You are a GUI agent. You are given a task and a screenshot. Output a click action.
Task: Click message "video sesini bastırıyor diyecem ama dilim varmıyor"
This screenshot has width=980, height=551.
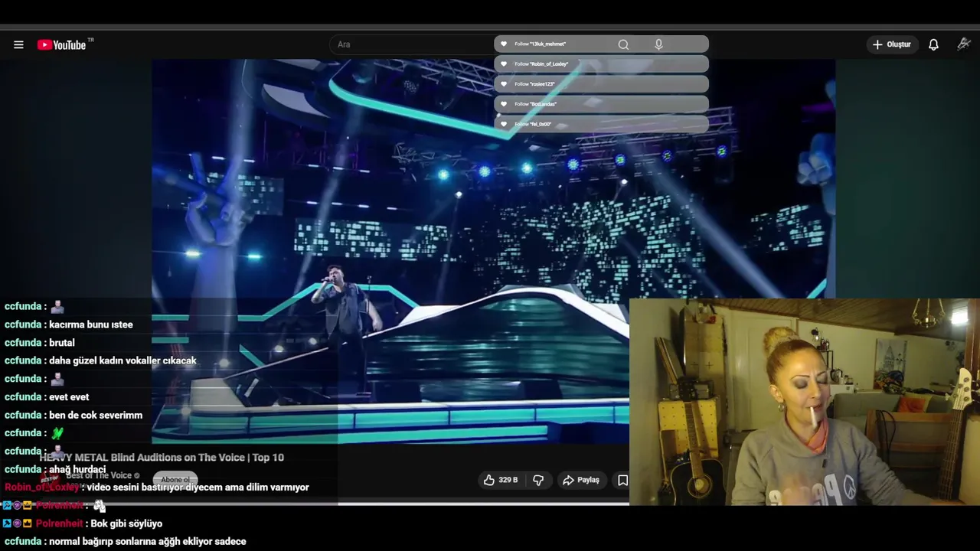tap(198, 487)
